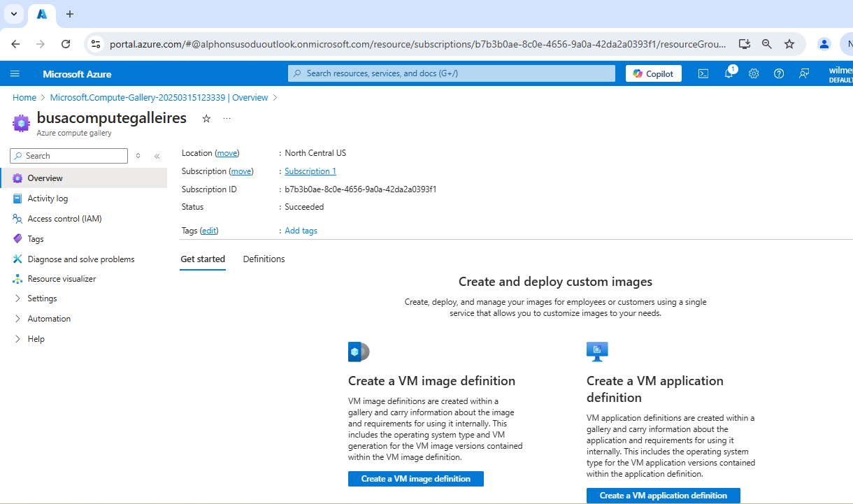Viewport: 853px width, 504px height.
Task: Click the expand/collapse all menu icon by Search
Action: (x=138, y=156)
